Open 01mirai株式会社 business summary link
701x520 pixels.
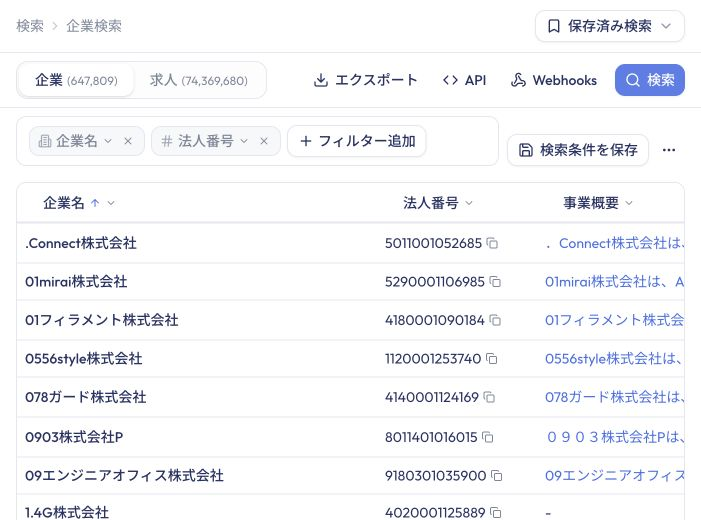point(614,282)
